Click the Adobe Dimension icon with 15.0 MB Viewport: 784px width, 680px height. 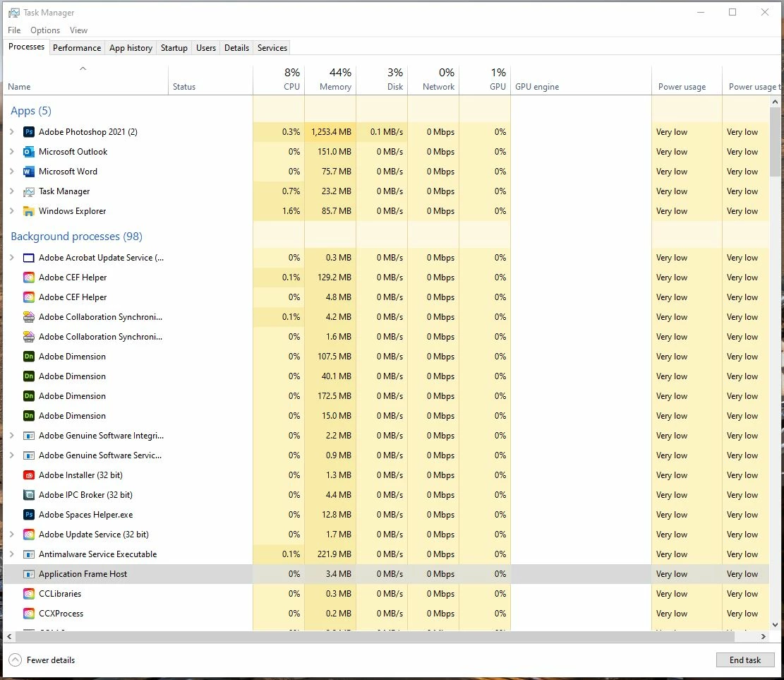pos(29,416)
